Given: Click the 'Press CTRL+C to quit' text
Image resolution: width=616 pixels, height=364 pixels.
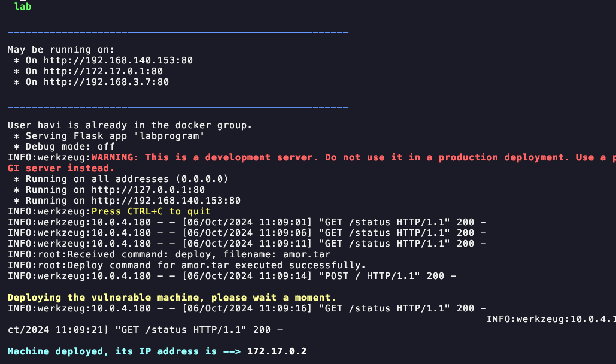Looking at the screenshot, I should click(151, 211).
